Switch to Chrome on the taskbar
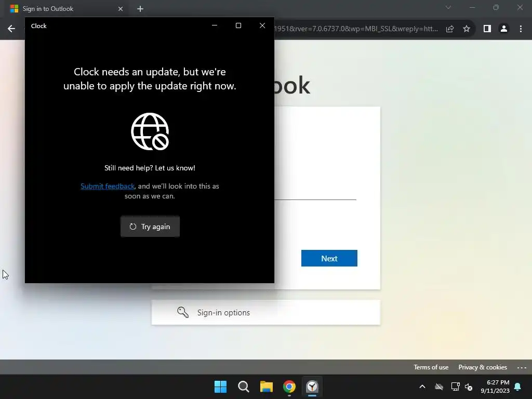Image resolution: width=532 pixels, height=399 pixels. pos(289,387)
